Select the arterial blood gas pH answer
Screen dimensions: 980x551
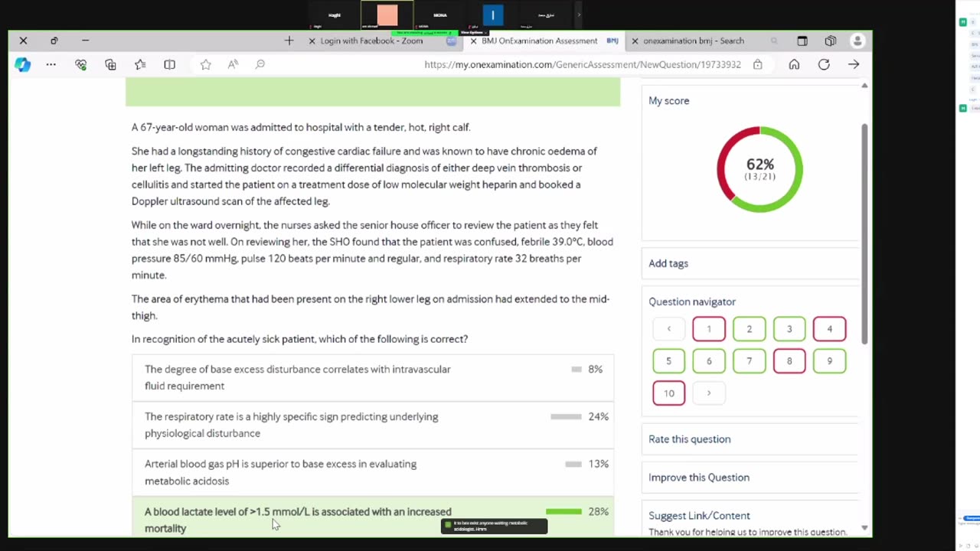(x=373, y=472)
